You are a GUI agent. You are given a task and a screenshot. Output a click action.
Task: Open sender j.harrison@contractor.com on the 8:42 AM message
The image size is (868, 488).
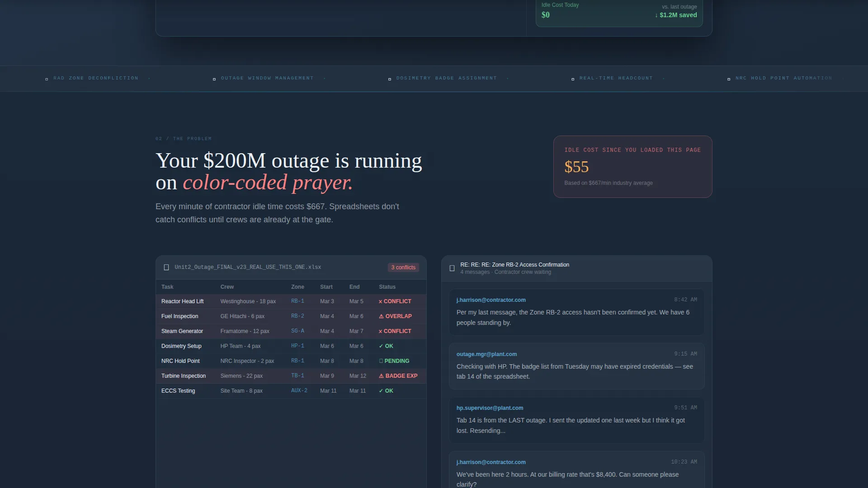(491, 300)
